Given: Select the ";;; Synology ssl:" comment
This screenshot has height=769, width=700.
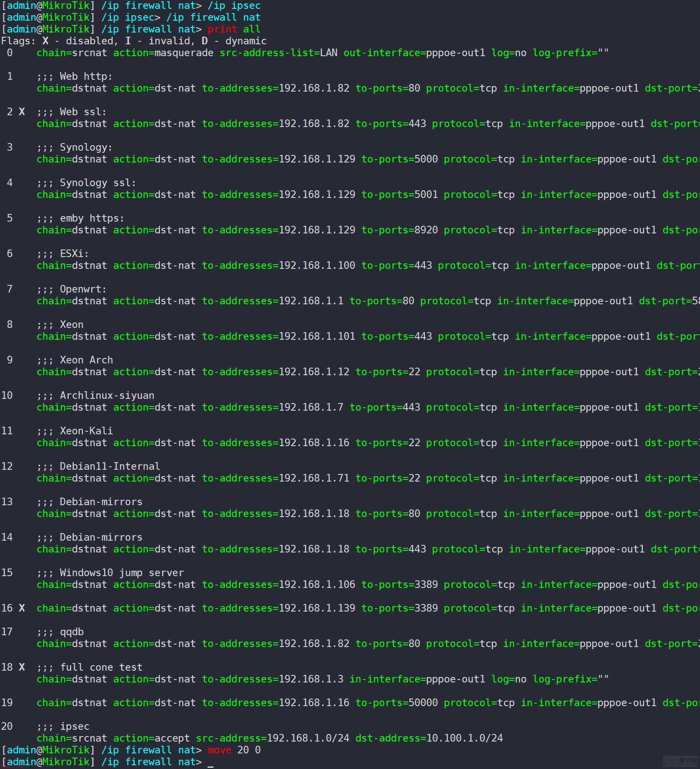Looking at the screenshot, I should click(x=86, y=183).
